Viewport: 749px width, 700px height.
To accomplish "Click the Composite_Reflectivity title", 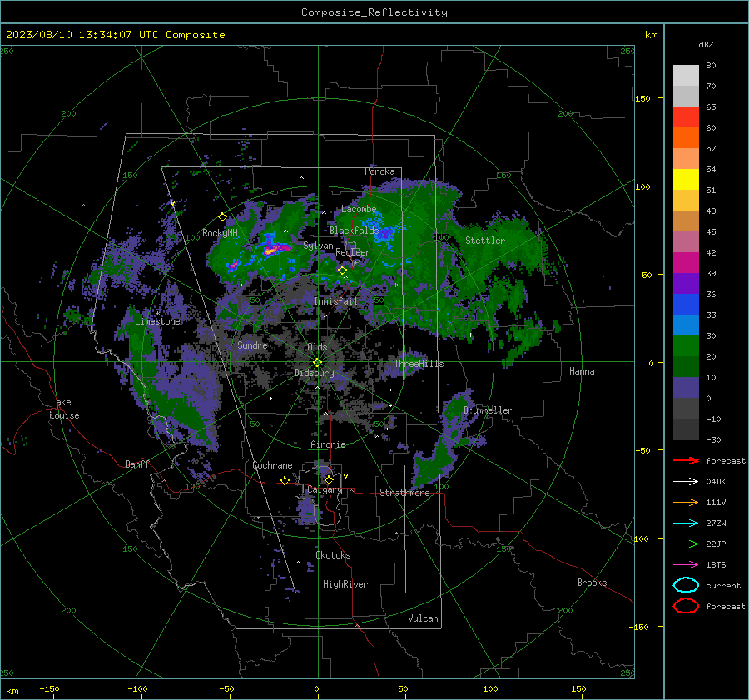I will pos(374,12).
